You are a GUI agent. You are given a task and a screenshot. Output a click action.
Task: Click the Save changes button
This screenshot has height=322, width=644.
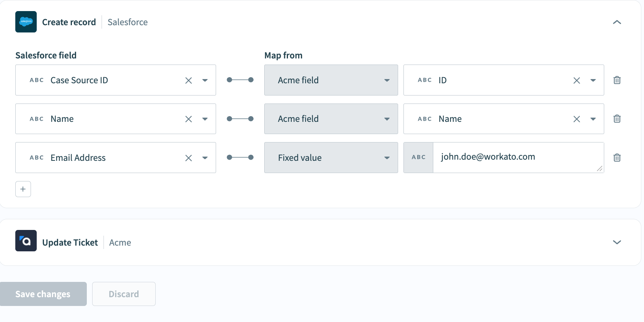tap(43, 294)
